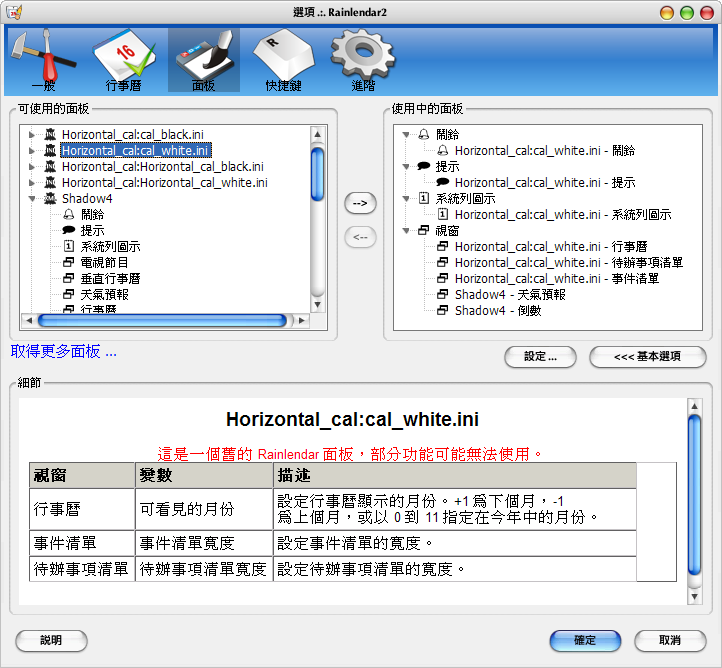Remove skin with <-- button
This screenshot has width=722, height=668.
point(360,238)
